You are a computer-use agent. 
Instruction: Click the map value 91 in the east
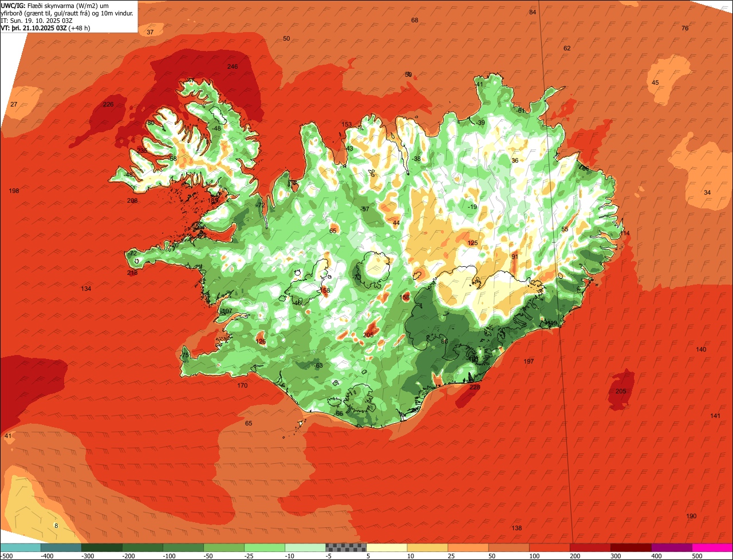(x=515, y=257)
